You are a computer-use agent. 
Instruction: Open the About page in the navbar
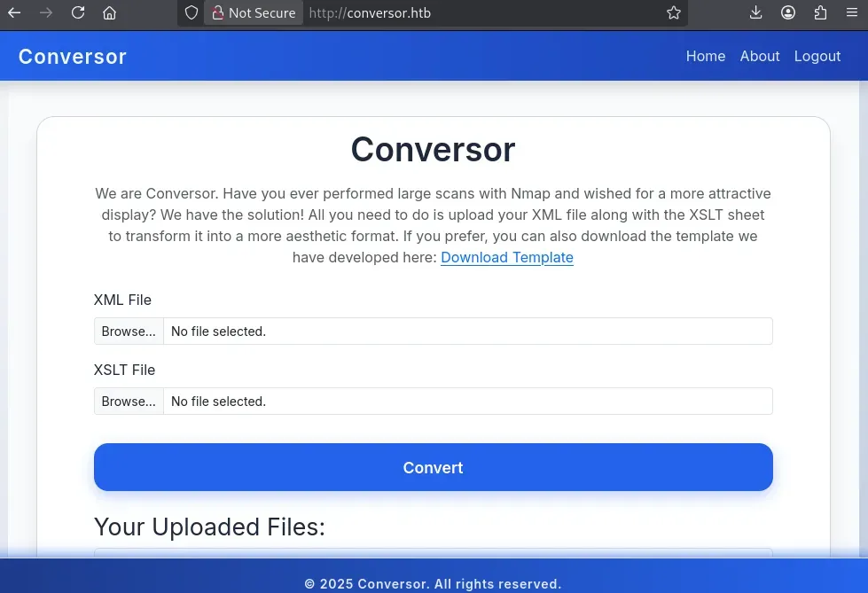pyautogui.click(x=759, y=56)
